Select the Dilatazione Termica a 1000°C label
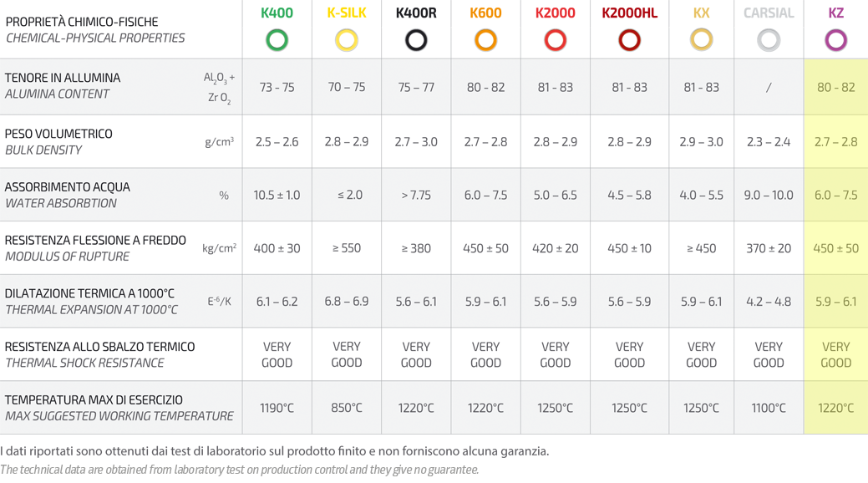868x483 pixels. [x=89, y=293]
